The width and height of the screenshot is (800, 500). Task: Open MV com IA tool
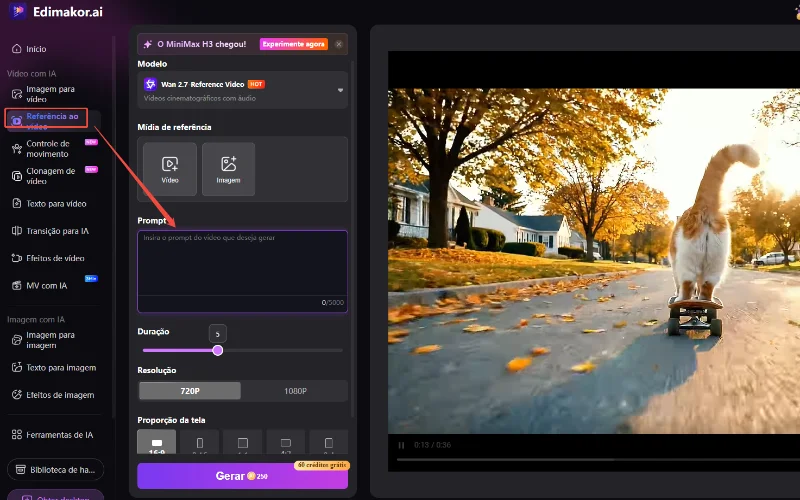point(40,286)
